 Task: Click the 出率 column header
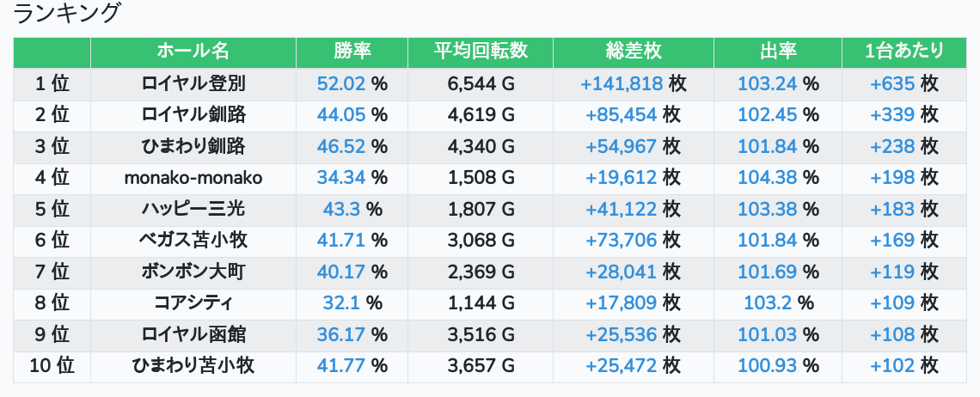pos(778,52)
